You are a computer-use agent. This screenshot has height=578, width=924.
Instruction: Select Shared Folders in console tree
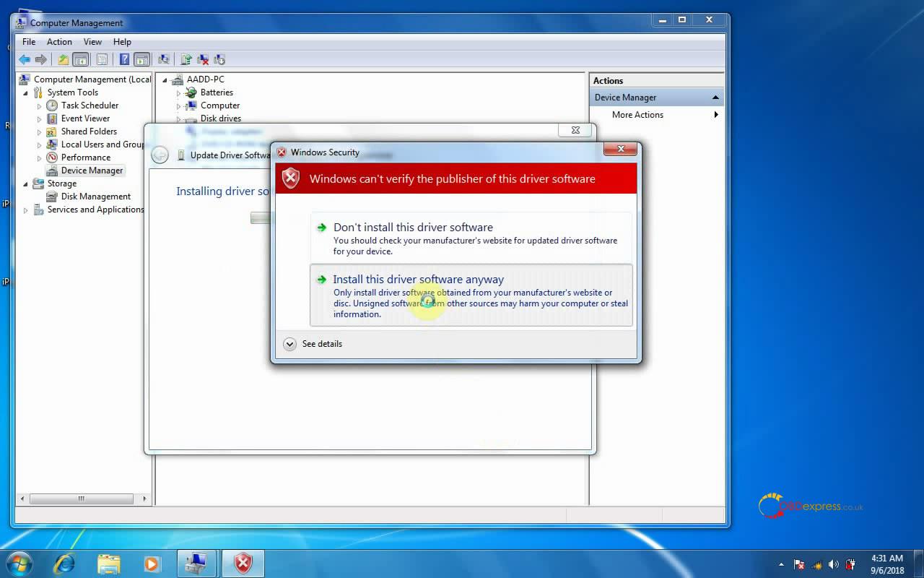tap(89, 131)
